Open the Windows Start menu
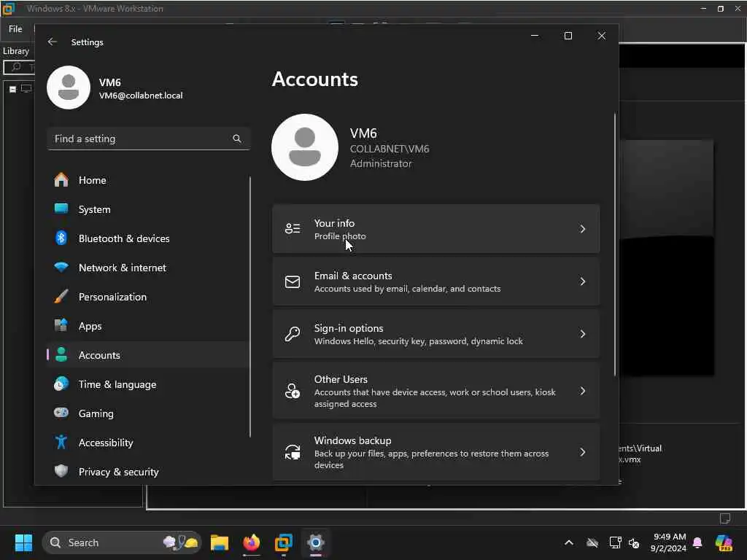 23,542
